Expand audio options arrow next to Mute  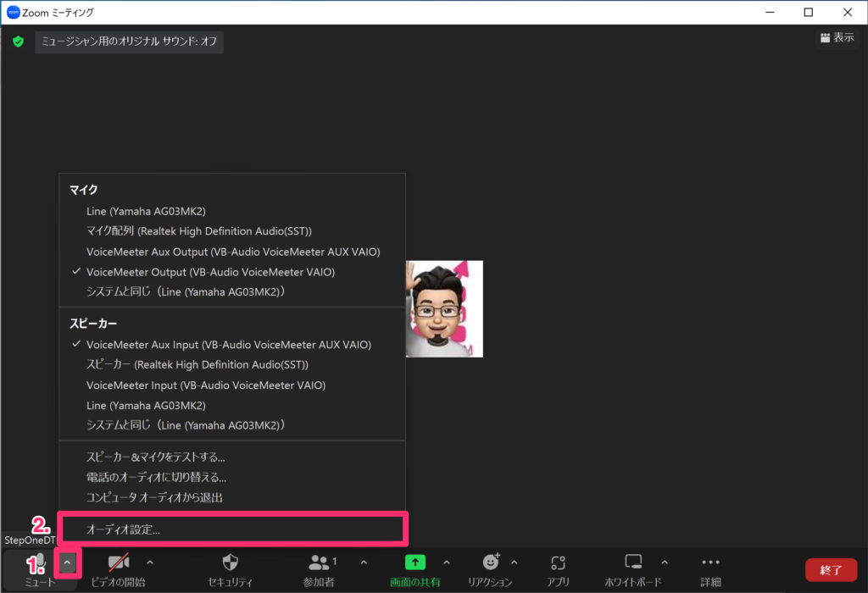(x=68, y=563)
